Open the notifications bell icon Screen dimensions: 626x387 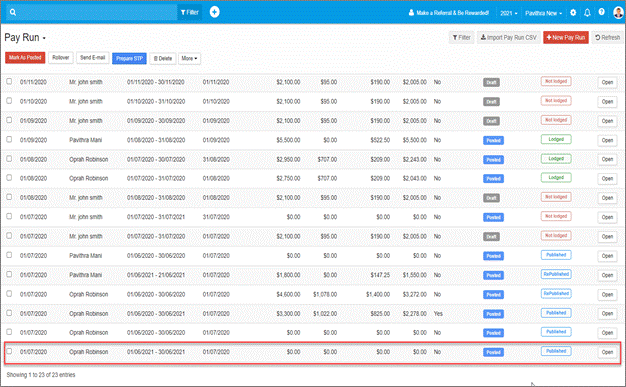pyautogui.click(x=587, y=12)
